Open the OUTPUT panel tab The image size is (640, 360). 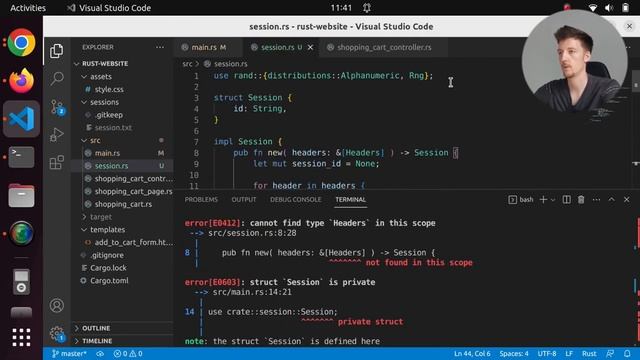(x=244, y=200)
